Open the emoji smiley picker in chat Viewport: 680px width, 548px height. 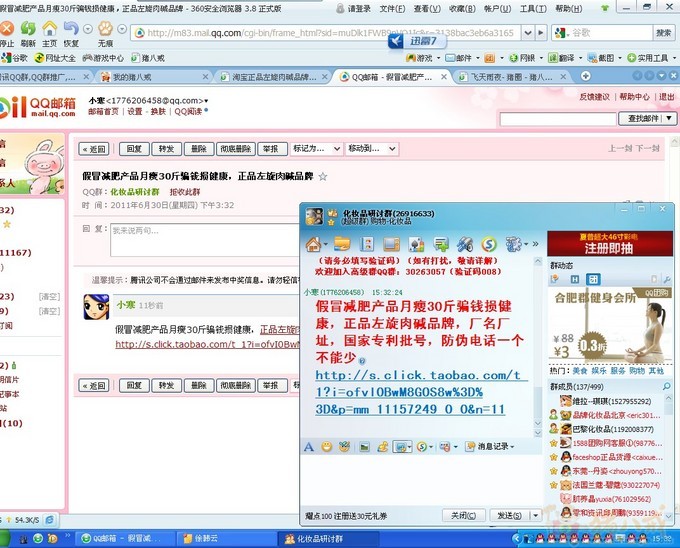point(326,446)
